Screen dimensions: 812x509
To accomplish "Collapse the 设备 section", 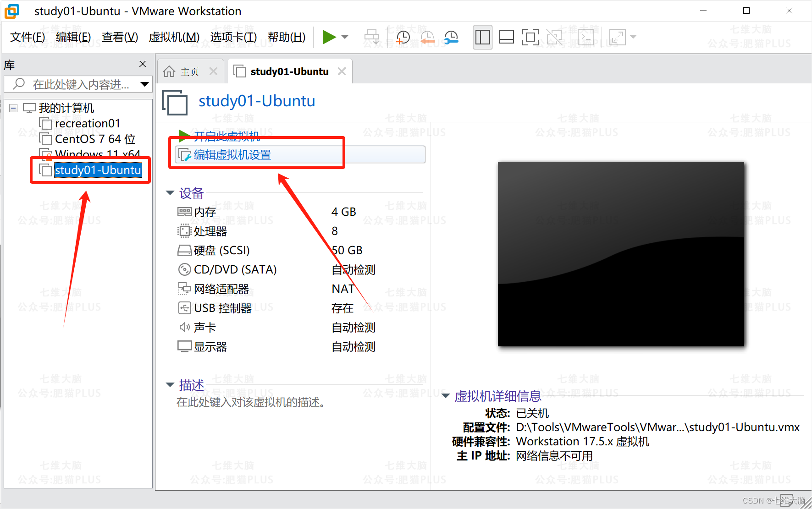I will point(170,193).
